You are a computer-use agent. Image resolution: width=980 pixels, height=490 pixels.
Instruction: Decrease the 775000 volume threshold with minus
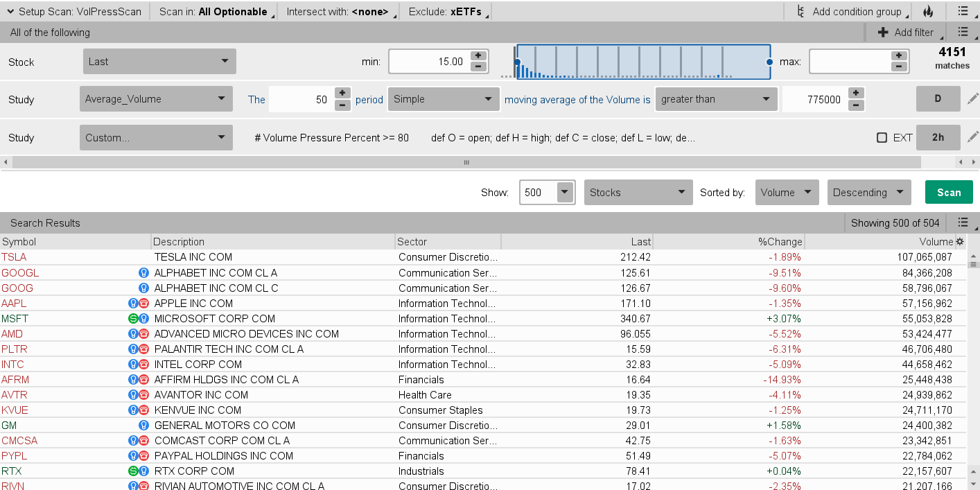pyautogui.click(x=856, y=105)
